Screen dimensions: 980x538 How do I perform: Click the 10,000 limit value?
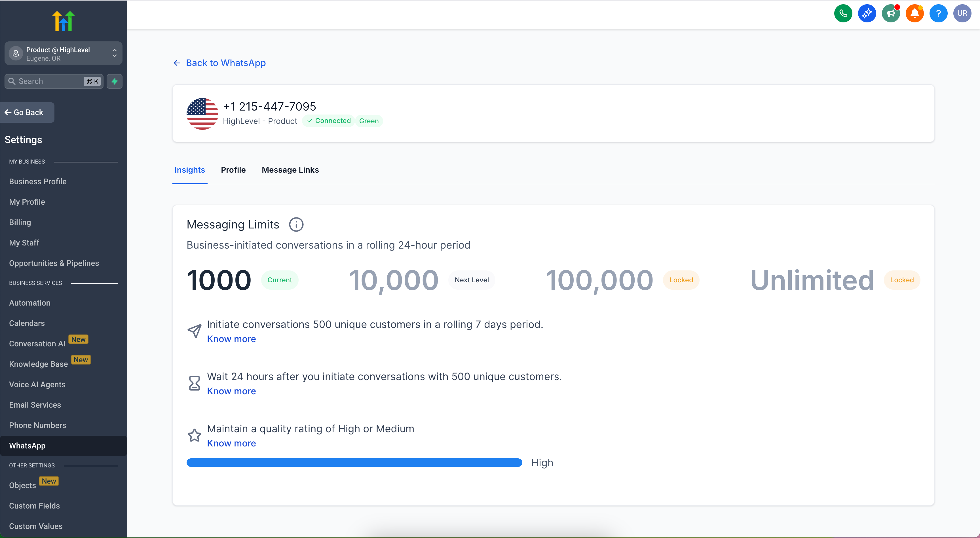(394, 280)
